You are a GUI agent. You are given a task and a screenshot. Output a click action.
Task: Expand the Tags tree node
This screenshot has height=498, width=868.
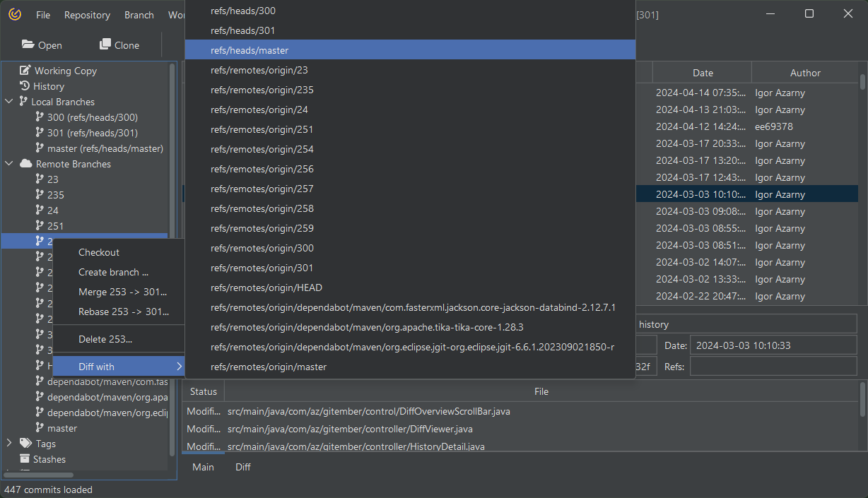[9, 444]
